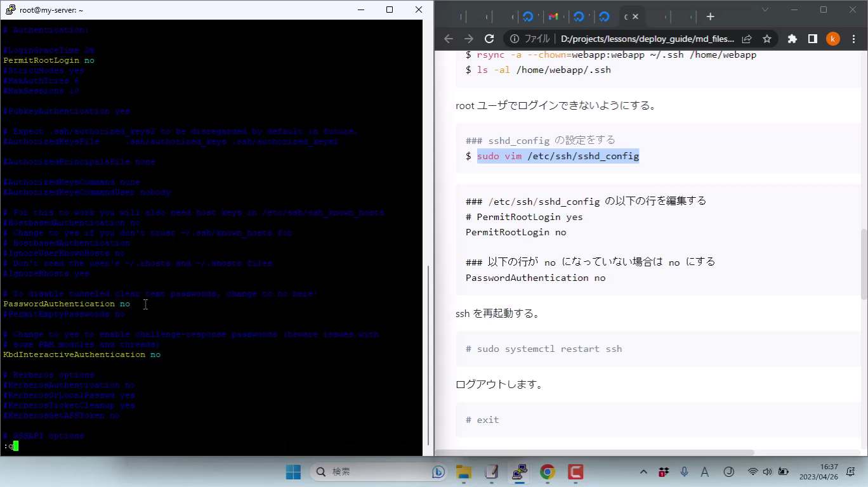The height and width of the screenshot is (487, 868).
Task: Open Chrome Extensions puzzle icon
Action: click(x=792, y=39)
